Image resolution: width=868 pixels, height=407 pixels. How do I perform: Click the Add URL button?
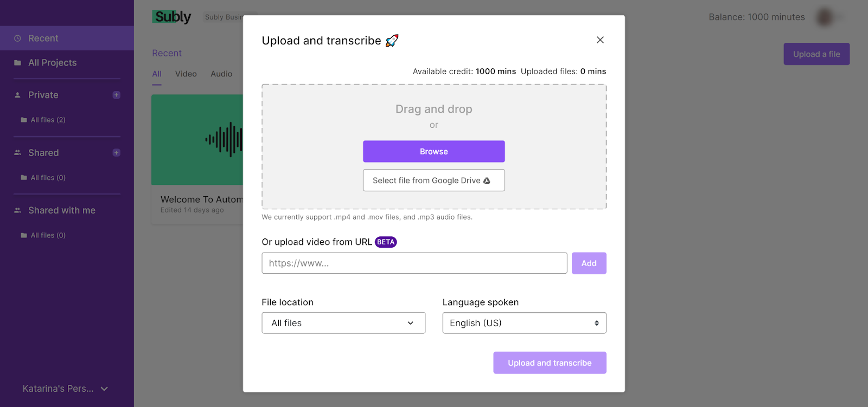[589, 263]
